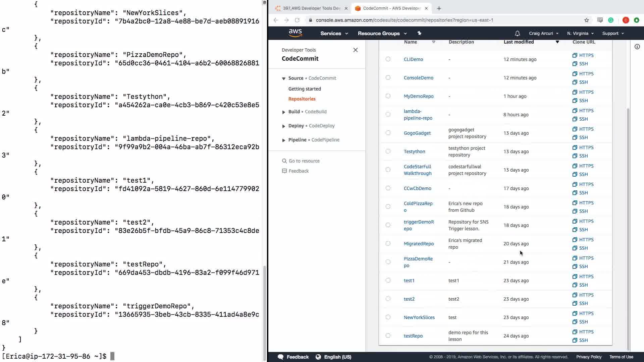The height and width of the screenshot is (362, 644).
Task: Click Getting started in sidebar
Action: point(304,89)
